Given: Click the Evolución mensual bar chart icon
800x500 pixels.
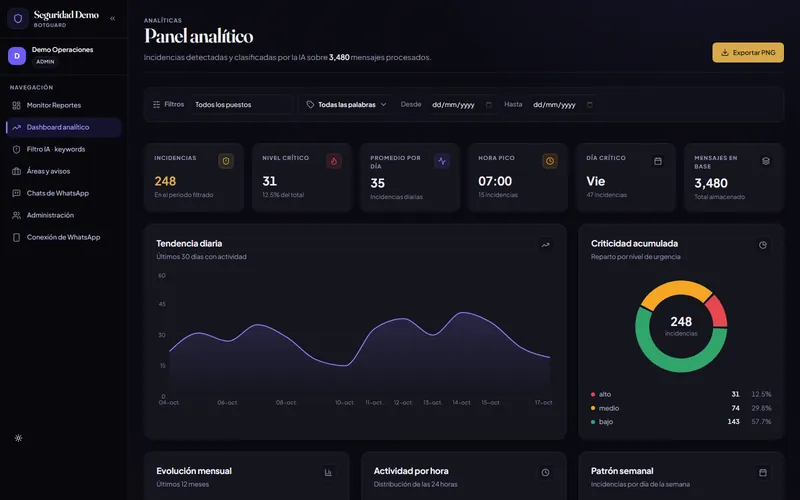Looking at the screenshot, I should (x=328, y=472).
